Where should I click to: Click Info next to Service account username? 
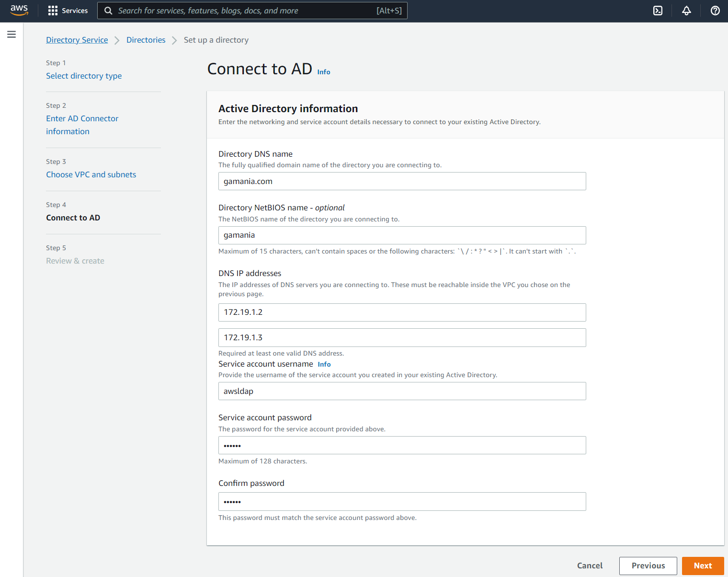(324, 364)
